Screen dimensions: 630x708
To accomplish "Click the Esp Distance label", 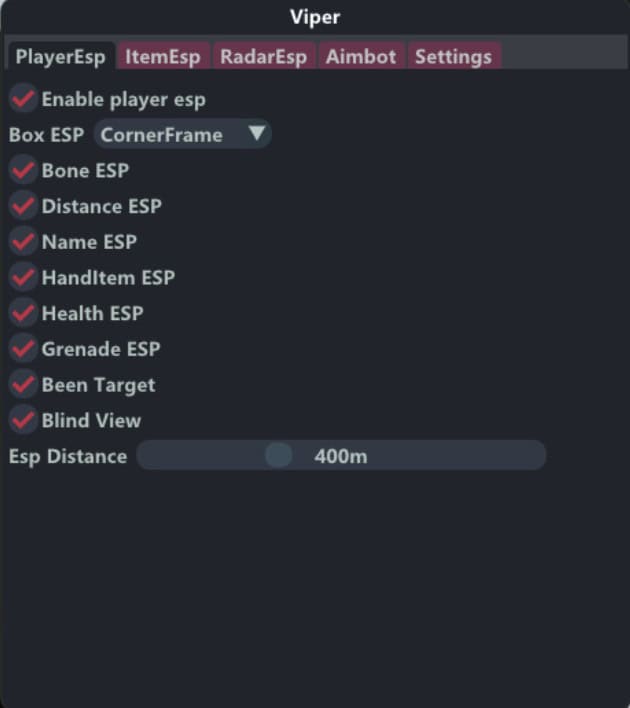I will [68, 457].
